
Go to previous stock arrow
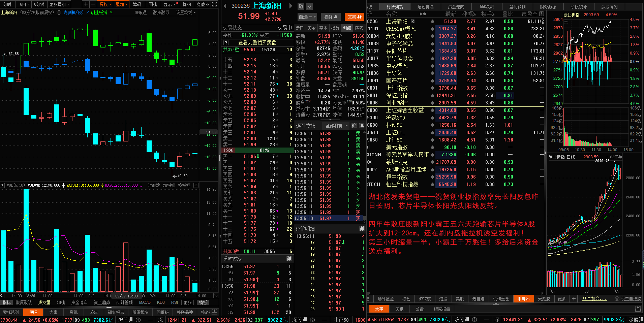tap(225, 6)
